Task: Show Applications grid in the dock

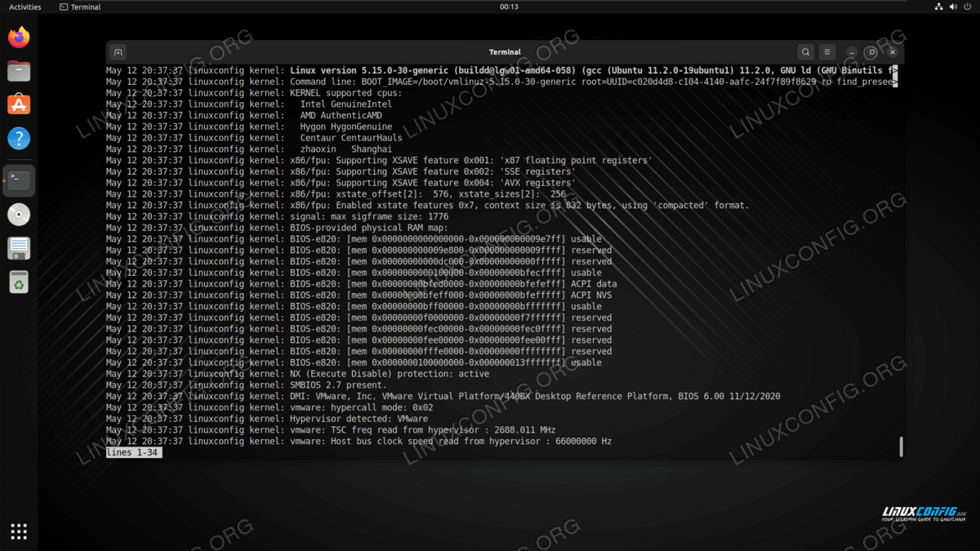Action: click(x=19, y=531)
